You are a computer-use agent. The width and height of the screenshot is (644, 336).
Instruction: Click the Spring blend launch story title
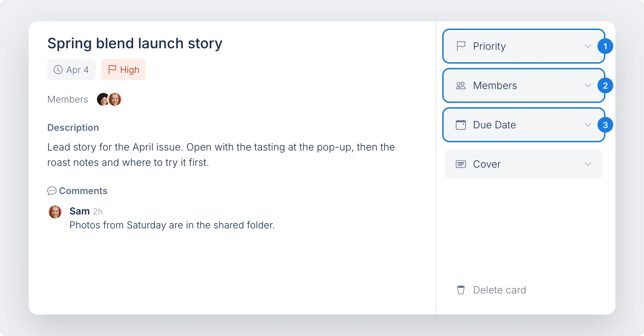pyautogui.click(x=135, y=44)
